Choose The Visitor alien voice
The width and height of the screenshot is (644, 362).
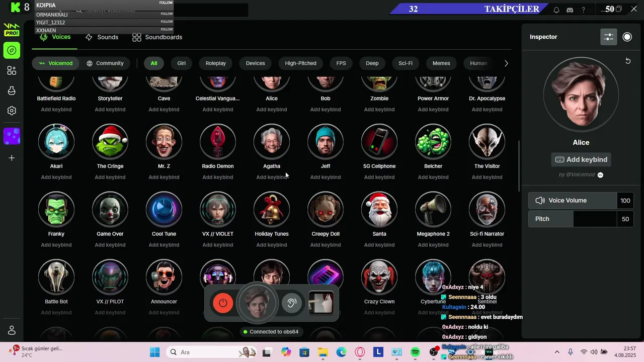point(487,142)
